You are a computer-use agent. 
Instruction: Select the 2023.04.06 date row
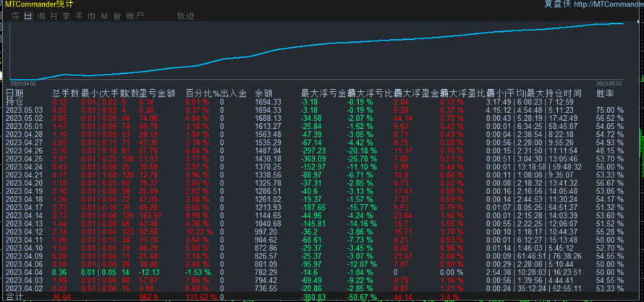[x=315, y=264]
